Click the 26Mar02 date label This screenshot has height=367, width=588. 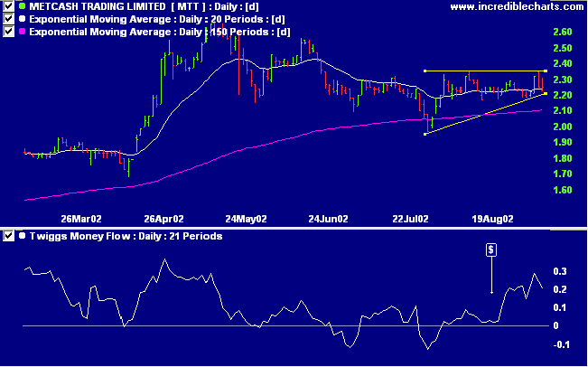(x=82, y=219)
